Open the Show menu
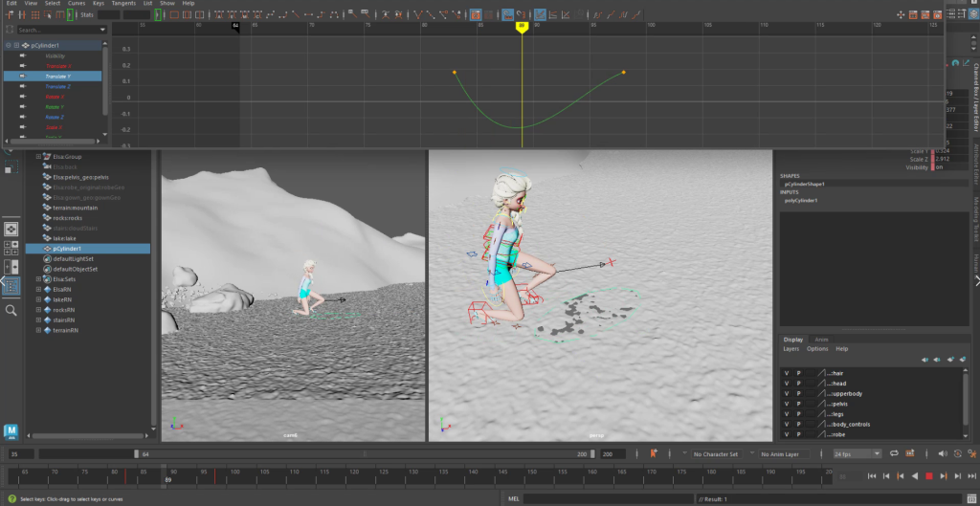Viewport: 980px width, 506px height. coord(167,3)
